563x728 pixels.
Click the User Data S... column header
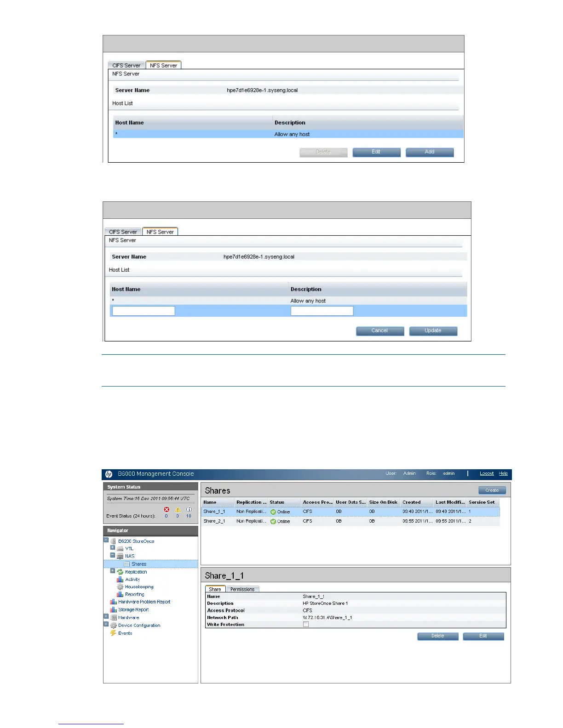350,502
